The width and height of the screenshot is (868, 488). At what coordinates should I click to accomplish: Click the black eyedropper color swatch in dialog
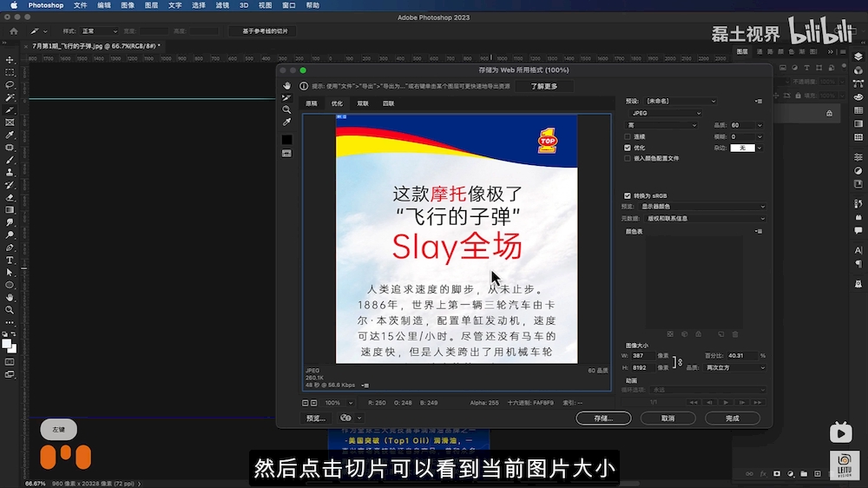coord(286,140)
